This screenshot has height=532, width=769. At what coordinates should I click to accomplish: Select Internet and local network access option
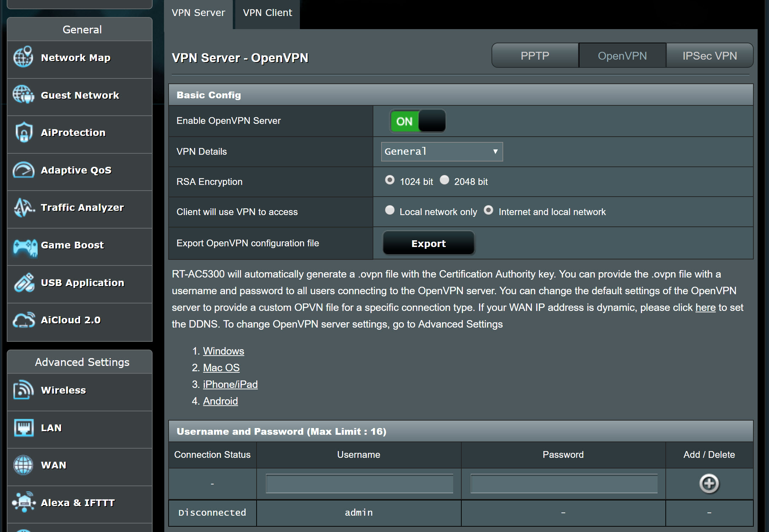coord(489,212)
